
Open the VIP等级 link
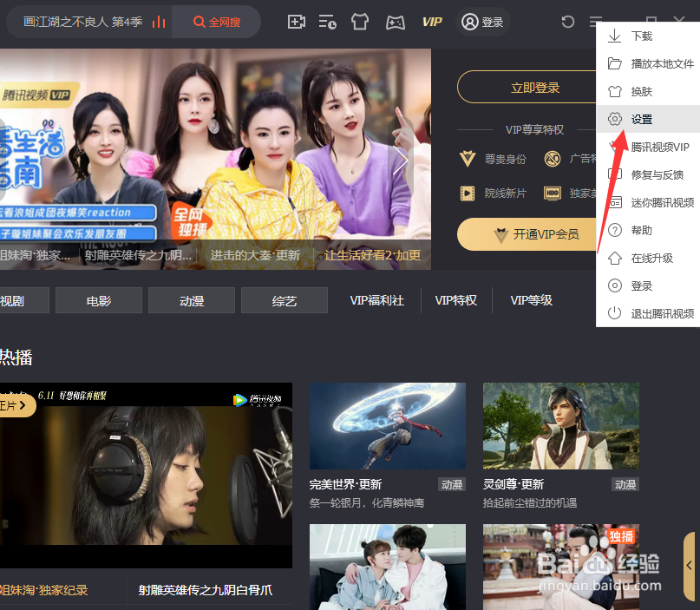[531, 300]
